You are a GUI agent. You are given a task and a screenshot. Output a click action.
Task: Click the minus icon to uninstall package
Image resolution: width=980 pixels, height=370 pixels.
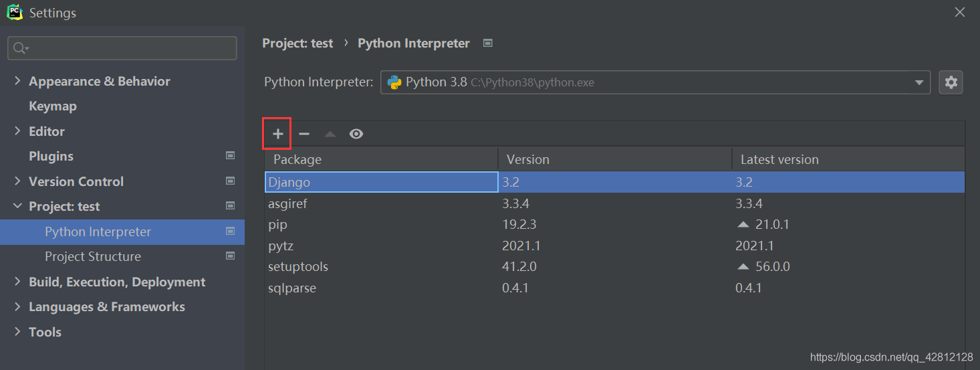304,134
